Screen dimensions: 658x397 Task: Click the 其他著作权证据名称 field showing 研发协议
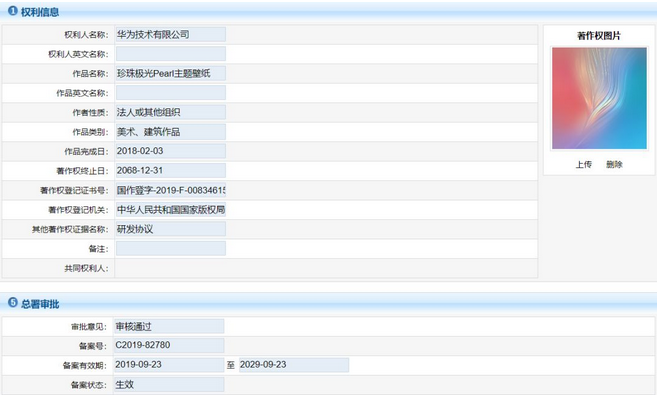[171, 229]
